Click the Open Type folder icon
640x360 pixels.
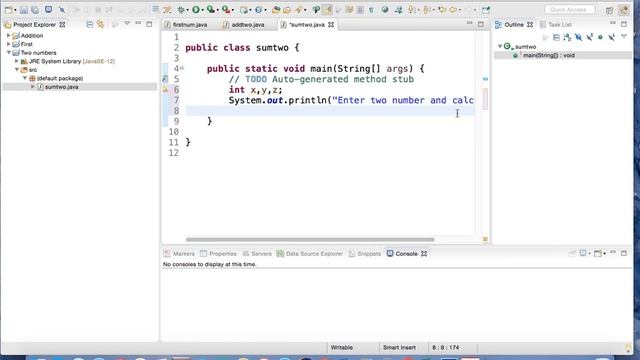(276, 9)
